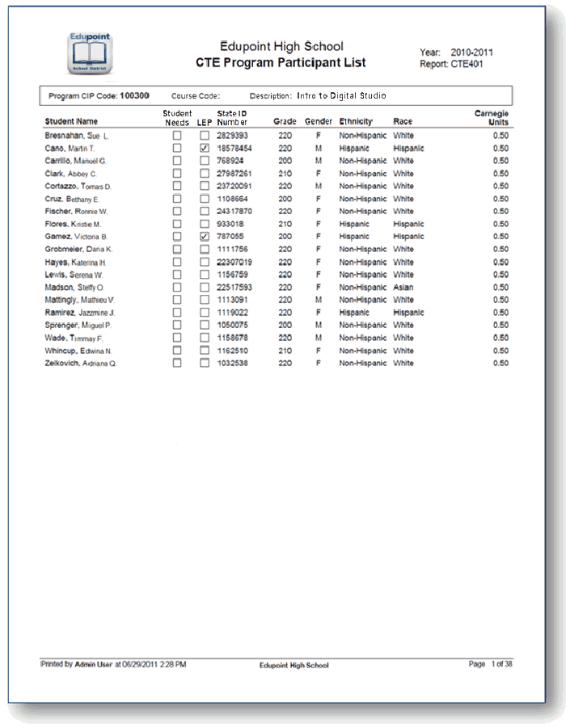Image resolution: width=566 pixels, height=728 pixels.
Task: Click Program CIP Code 100300
Action: [x=99, y=95]
